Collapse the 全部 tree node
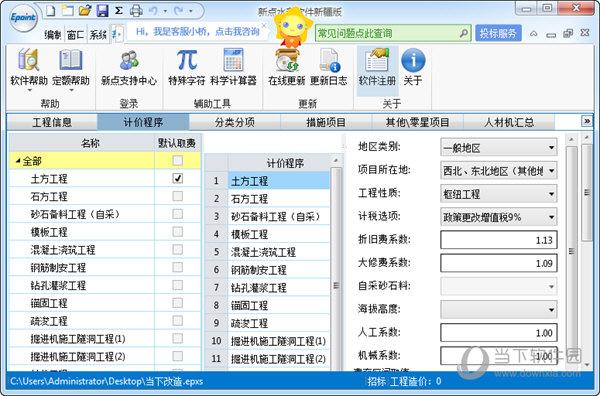Viewport: 600px width, 396px height. [x=18, y=161]
